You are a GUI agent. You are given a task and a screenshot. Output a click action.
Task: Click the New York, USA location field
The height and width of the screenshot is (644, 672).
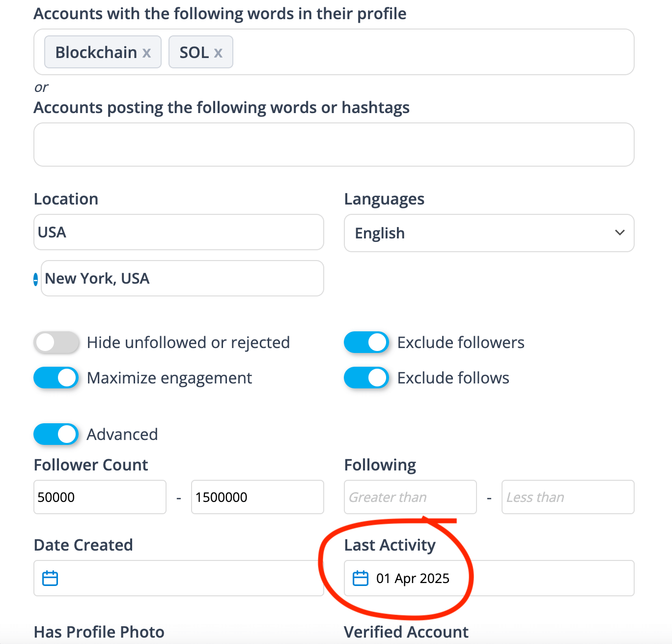pyautogui.click(x=182, y=278)
